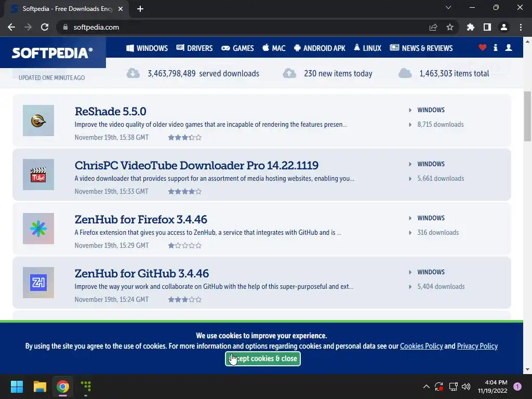Click the info icon in Softpedia header

point(495,47)
